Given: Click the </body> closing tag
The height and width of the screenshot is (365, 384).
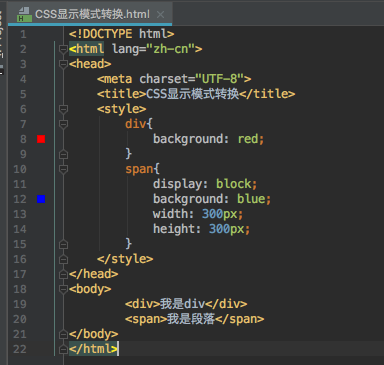Looking at the screenshot, I should tap(94, 334).
